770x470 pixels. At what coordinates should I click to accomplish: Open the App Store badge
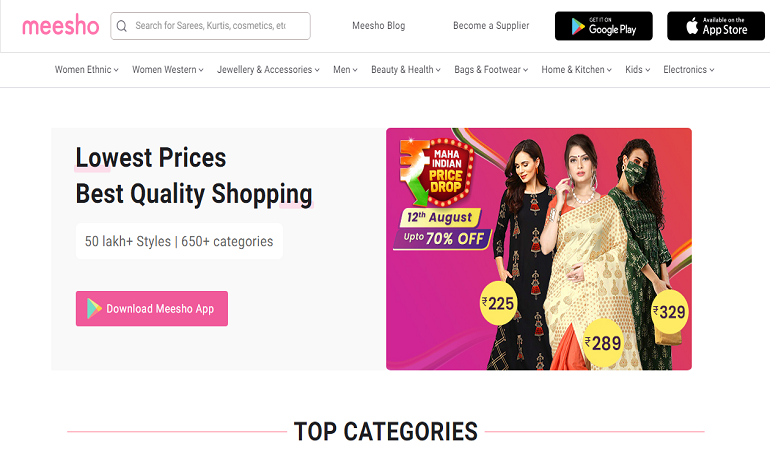click(x=715, y=26)
